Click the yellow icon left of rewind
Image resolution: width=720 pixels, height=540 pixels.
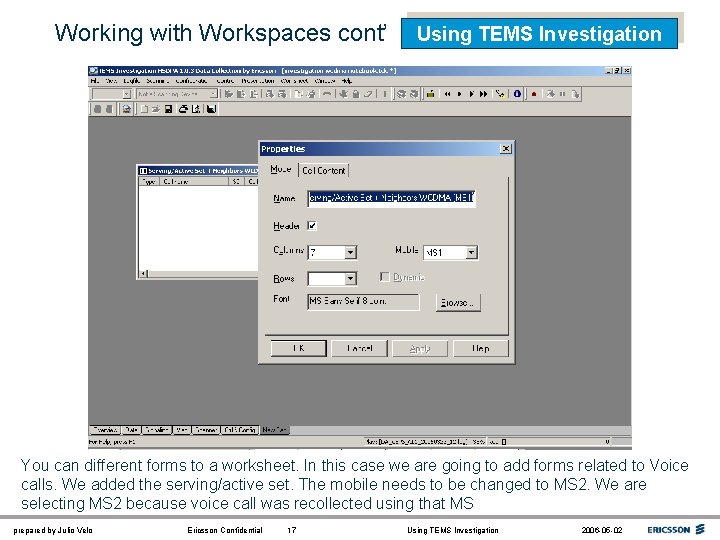point(430,94)
